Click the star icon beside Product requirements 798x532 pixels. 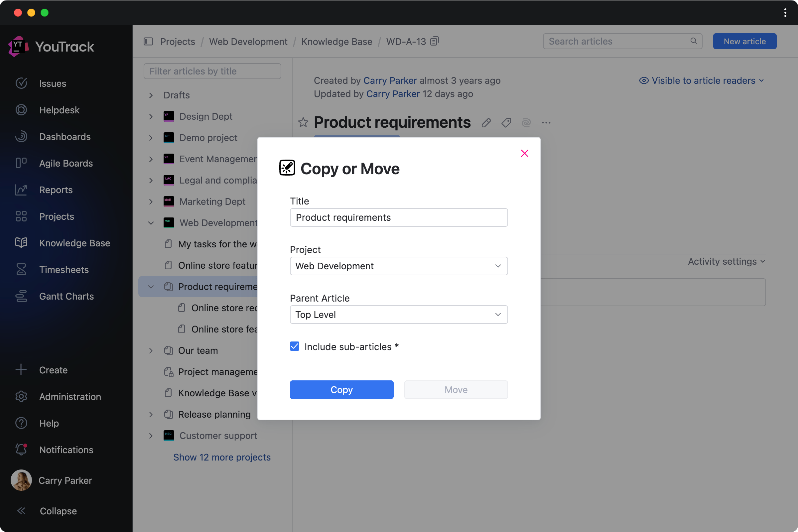click(303, 122)
